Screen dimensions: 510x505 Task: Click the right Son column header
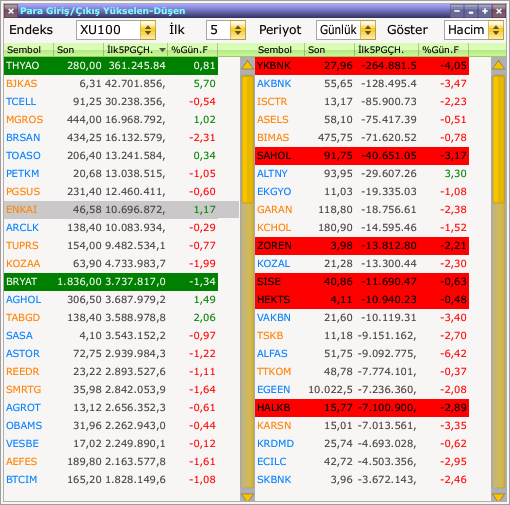point(329,50)
